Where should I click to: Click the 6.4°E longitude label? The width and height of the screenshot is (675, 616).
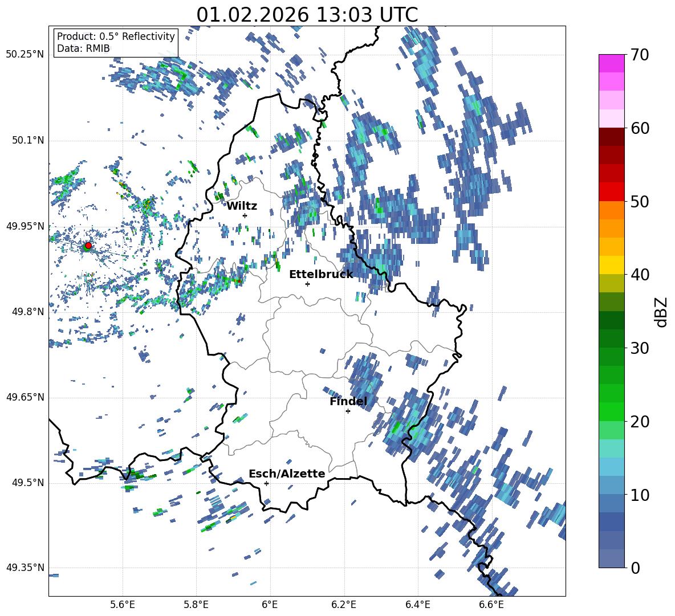click(x=417, y=605)
